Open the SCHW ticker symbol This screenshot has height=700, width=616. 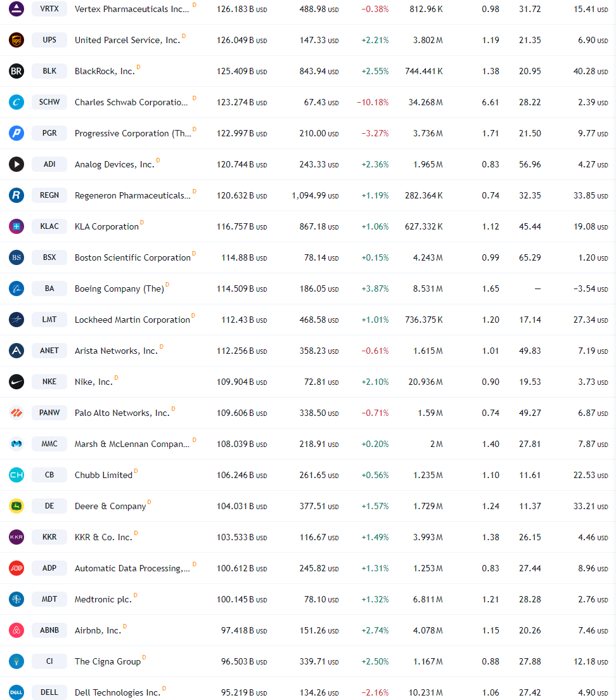pos(49,102)
